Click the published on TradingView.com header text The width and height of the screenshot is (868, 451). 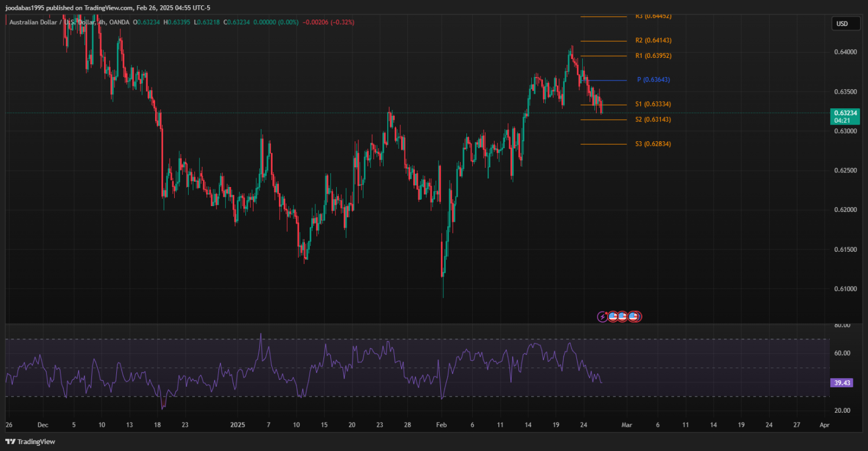point(108,8)
